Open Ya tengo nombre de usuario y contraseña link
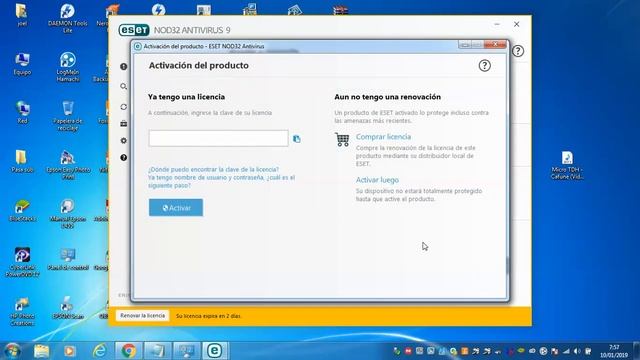Screen dimensions: 640x360 click(x=221, y=181)
